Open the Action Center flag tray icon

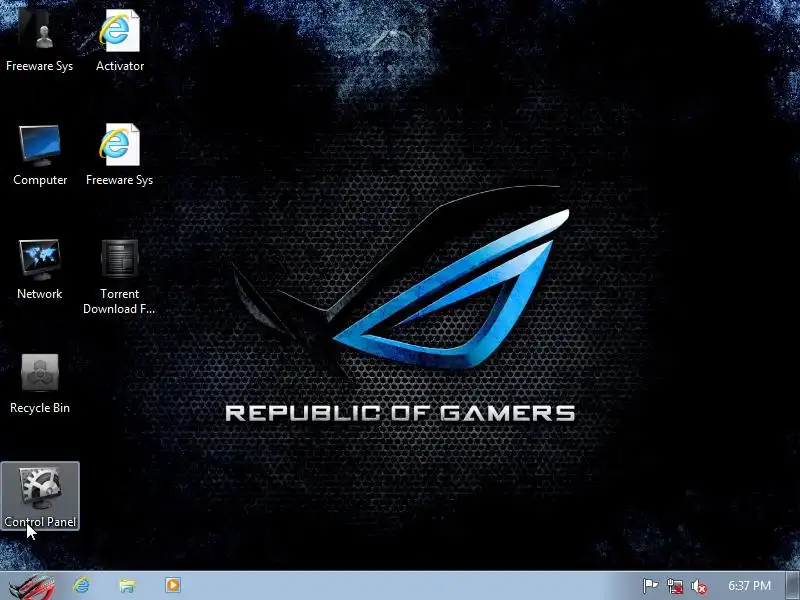650,586
